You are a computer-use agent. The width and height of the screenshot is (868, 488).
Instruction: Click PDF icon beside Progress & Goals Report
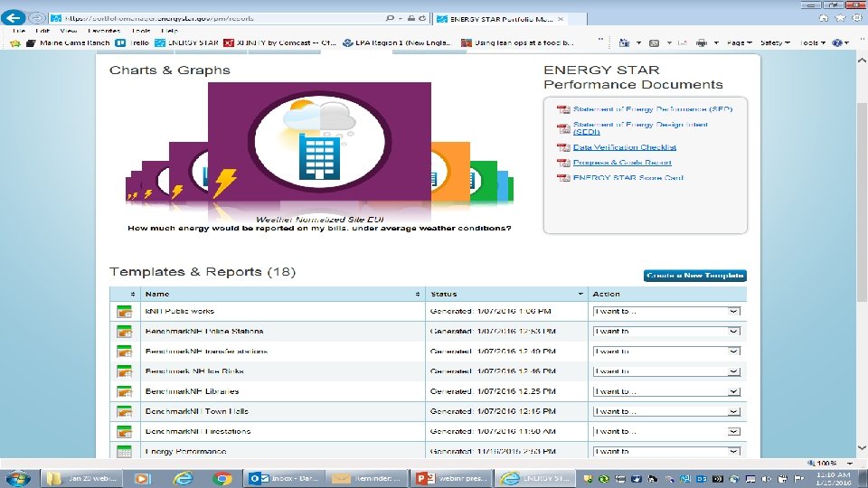click(563, 163)
